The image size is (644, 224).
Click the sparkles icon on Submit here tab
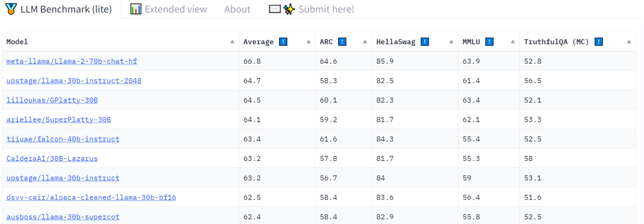pyautogui.click(x=289, y=9)
